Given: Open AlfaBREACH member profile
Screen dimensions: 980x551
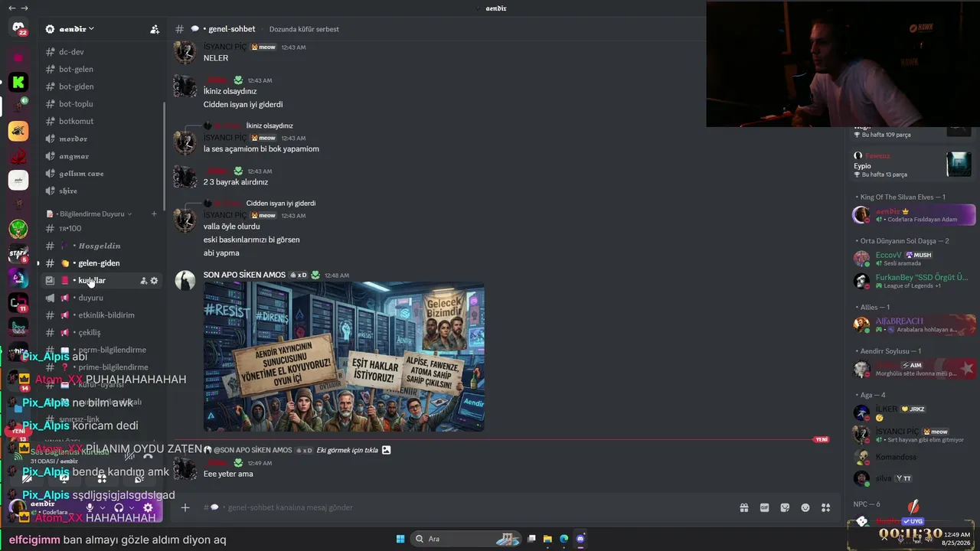Looking at the screenshot, I should tap(914, 324).
